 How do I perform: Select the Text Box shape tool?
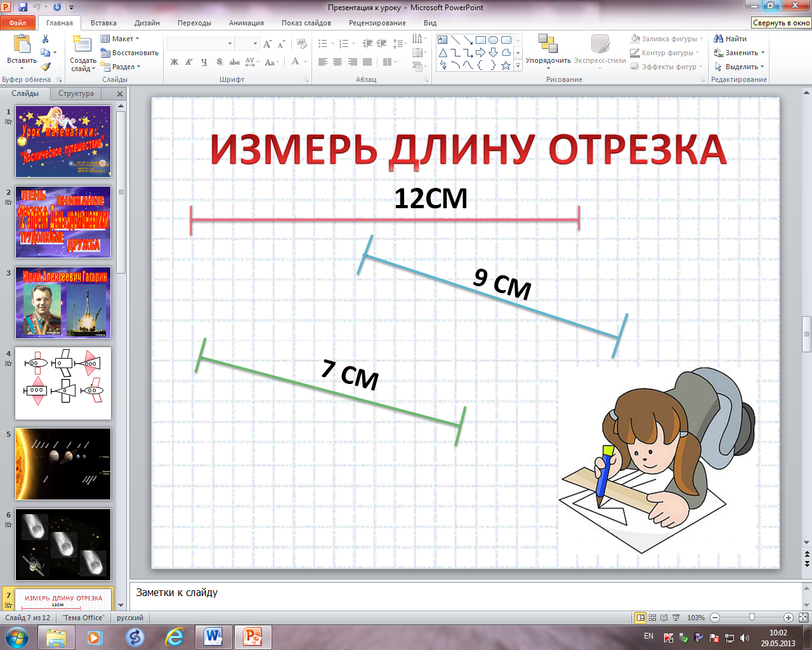(x=443, y=40)
